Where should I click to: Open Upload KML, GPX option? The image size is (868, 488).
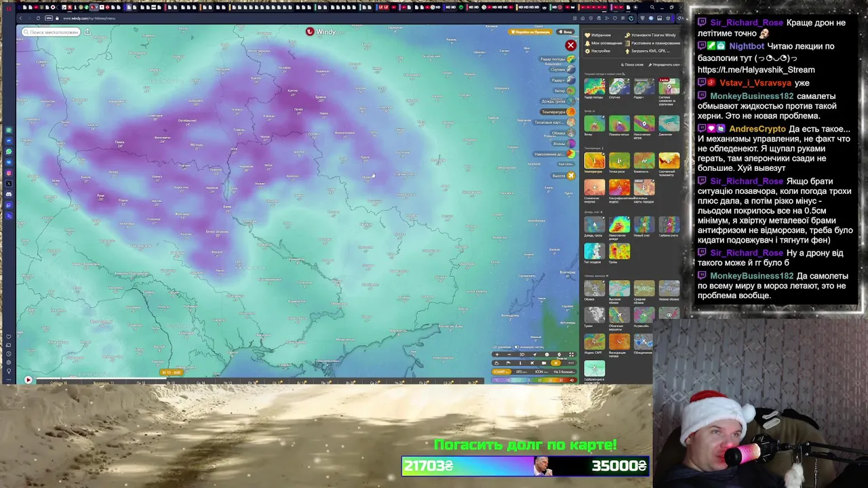click(x=647, y=51)
